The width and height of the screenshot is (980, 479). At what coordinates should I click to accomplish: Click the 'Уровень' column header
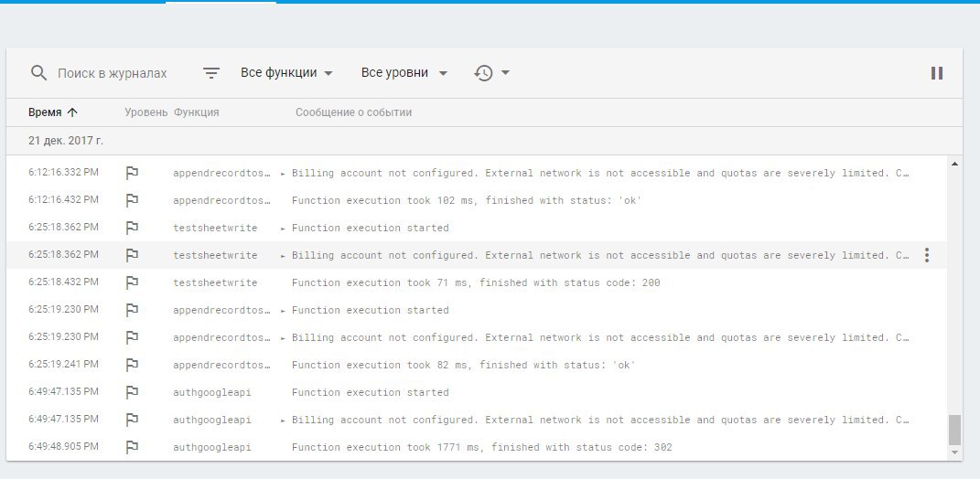tap(146, 112)
